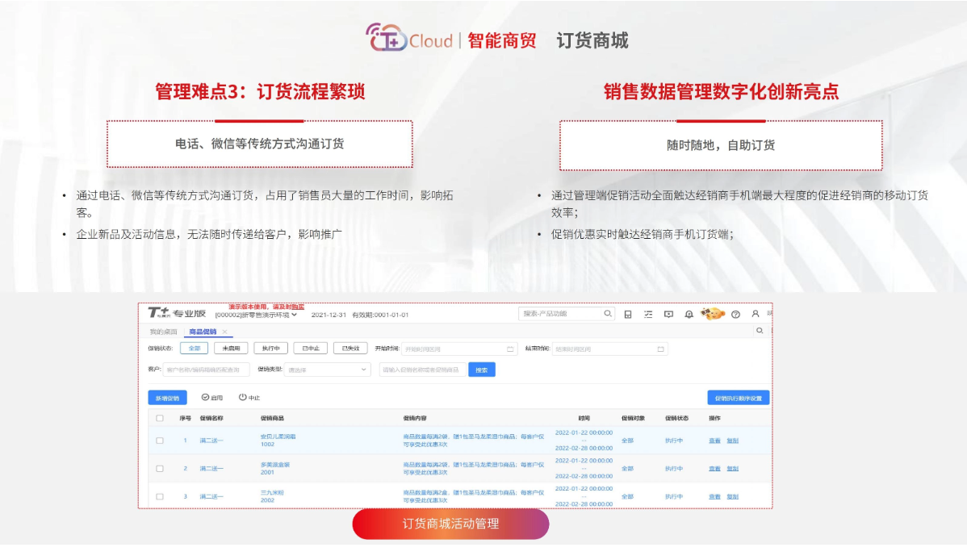Check the checkbox for row 1 金贝儿柔润霜

[160, 441]
